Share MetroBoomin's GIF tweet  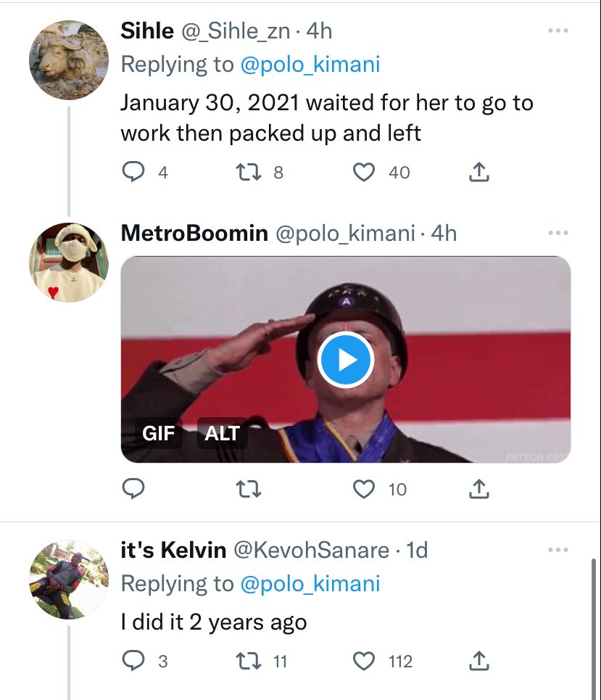(479, 489)
